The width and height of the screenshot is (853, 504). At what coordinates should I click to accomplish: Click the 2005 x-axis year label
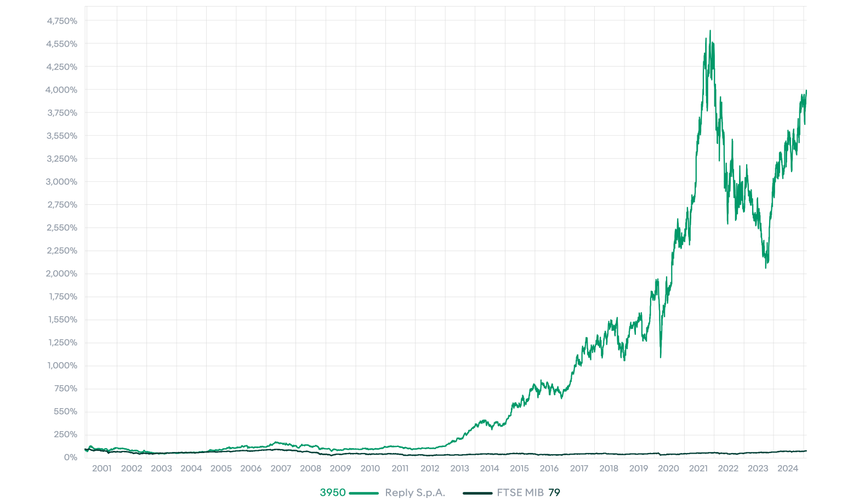click(x=221, y=468)
